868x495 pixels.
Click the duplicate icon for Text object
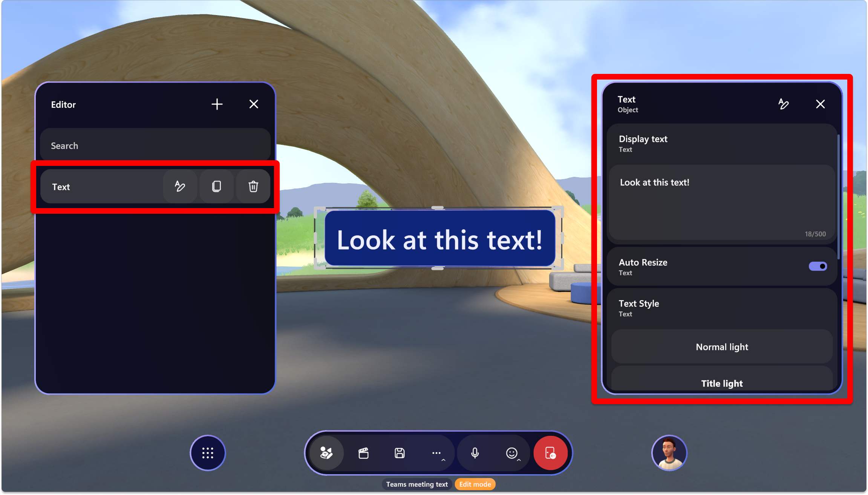pyautogui.click(x=216, y=186)
